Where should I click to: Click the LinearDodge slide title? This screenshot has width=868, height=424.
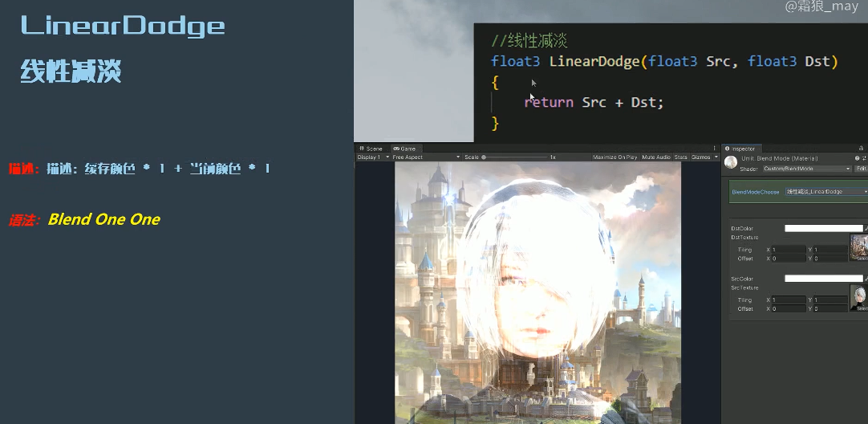coord(123,27)
